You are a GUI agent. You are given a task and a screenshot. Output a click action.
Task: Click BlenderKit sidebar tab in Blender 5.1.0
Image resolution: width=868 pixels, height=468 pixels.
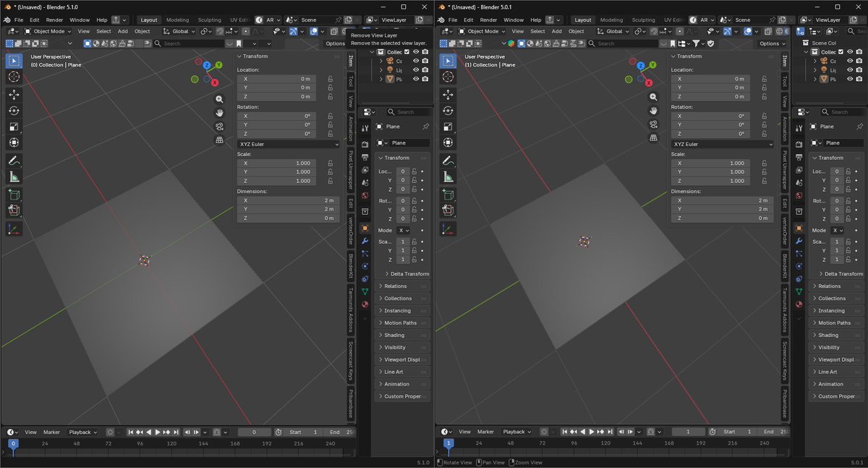351,266
